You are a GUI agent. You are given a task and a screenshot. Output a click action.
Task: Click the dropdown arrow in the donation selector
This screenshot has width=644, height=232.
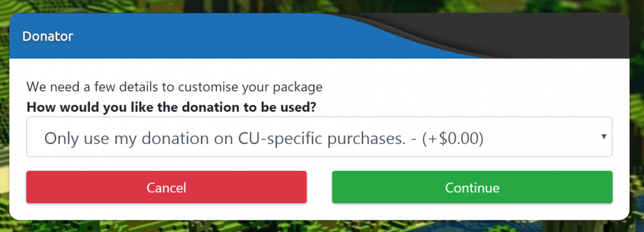[x=604, y=137]
